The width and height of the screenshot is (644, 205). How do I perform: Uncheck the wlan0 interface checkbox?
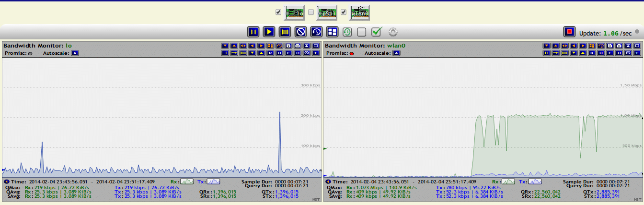pos(344,12)
